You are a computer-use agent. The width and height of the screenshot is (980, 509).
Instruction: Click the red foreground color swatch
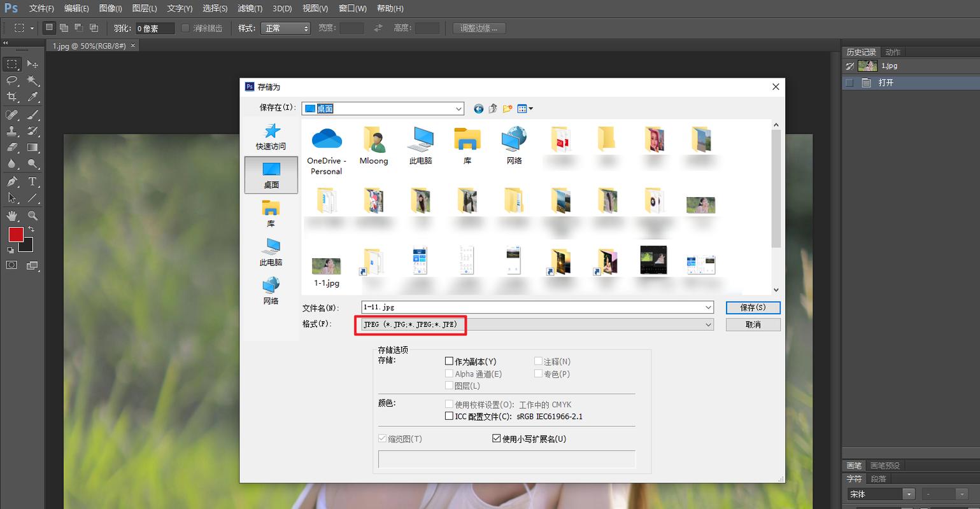coord(15,235)
